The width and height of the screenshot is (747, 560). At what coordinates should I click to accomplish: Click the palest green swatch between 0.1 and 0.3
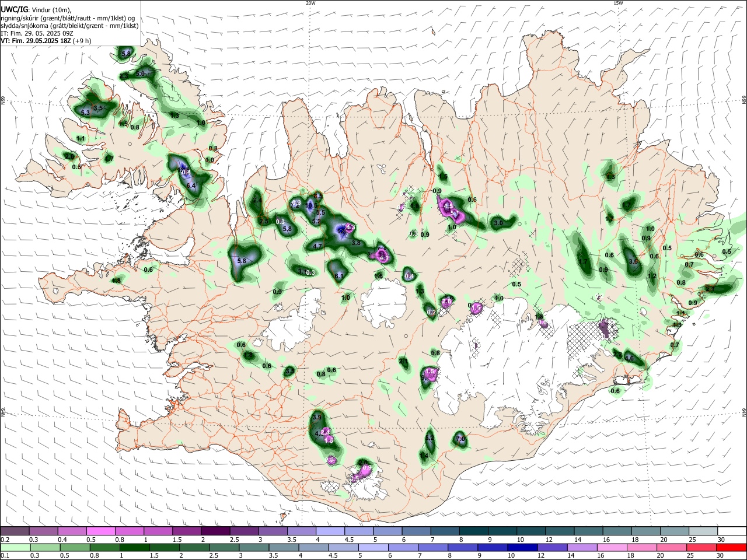point(16,547)
